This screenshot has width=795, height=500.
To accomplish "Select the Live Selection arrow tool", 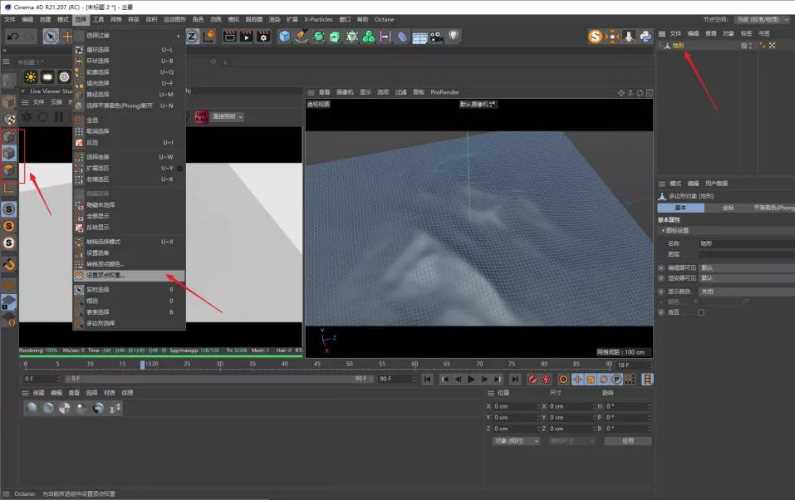I will click(x=50, y=36).
